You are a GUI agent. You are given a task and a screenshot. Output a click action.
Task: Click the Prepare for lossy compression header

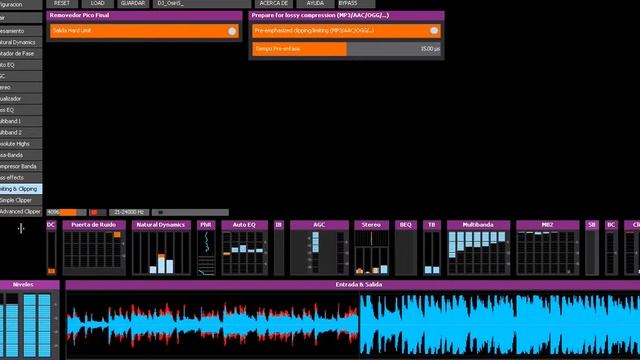[346, 16]
